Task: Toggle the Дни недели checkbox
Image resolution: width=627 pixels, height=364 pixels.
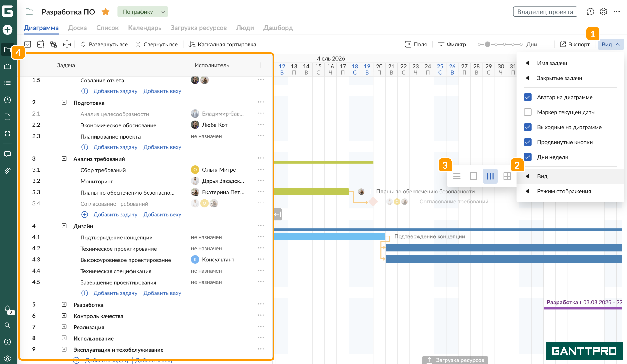Action: coord(527,157)
